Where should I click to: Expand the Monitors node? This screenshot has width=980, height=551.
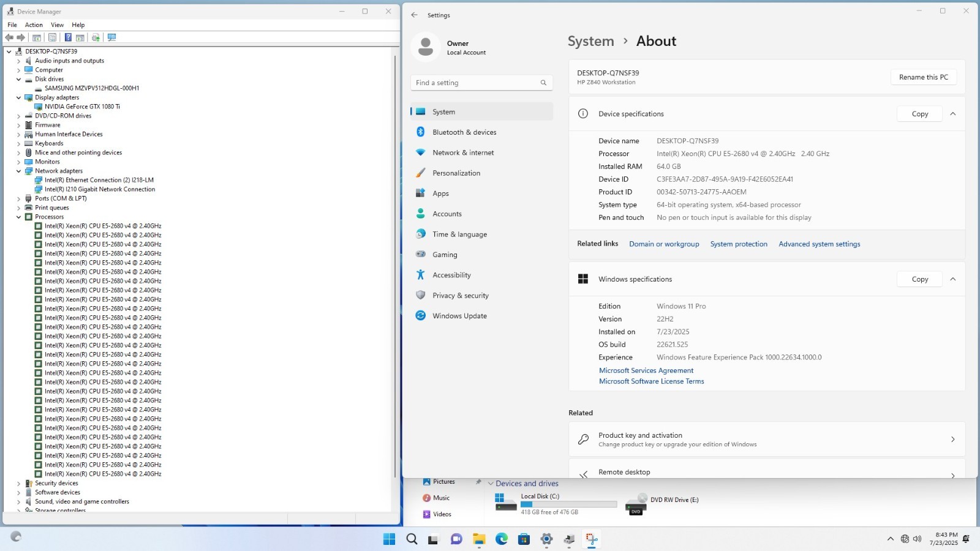18,162
